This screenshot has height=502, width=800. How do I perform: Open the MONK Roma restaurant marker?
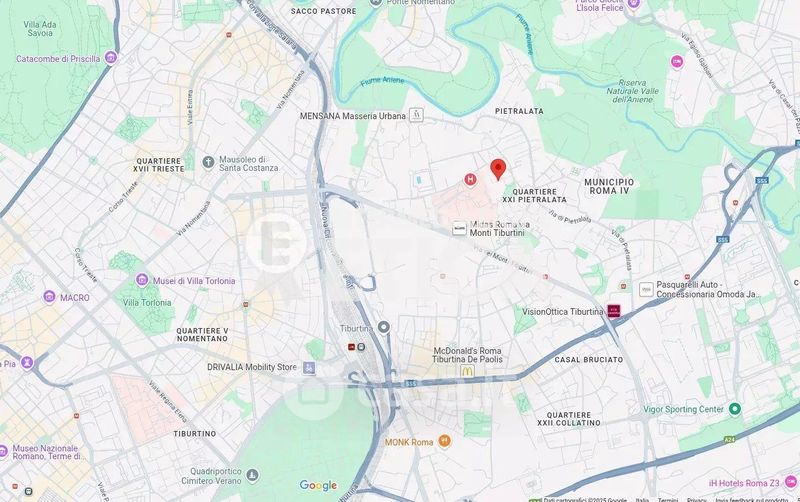click(x=444, y=441)
